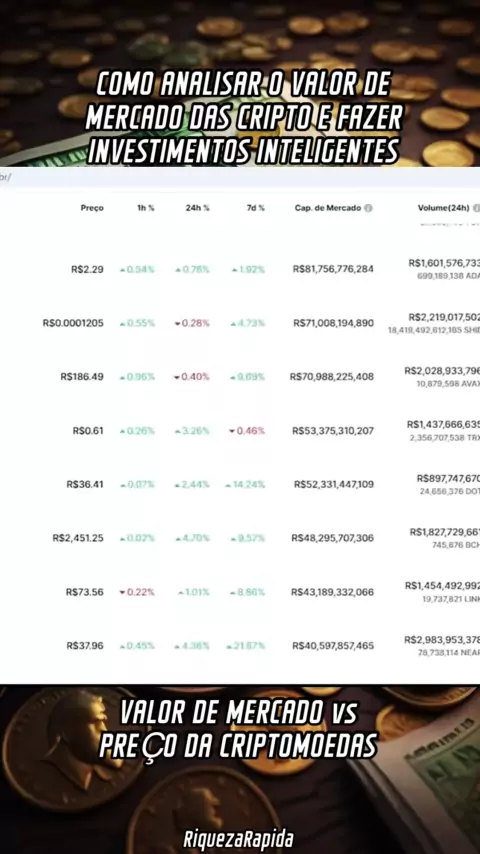This screenshot has height=854, width=480.
Task: Sort by the 24h % column header
Action: pyautogui.click(x=197, y=208)
